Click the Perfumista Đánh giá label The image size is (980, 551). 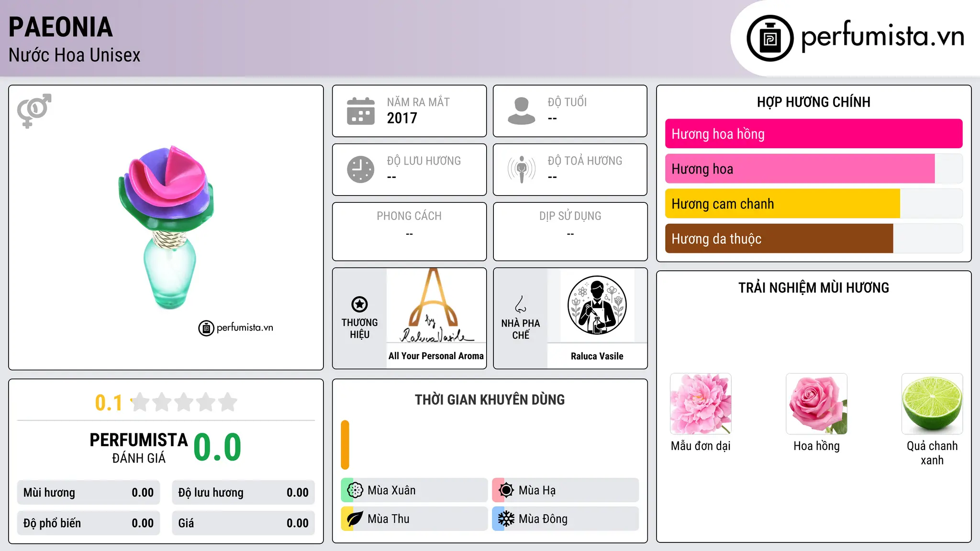point(139,448)
